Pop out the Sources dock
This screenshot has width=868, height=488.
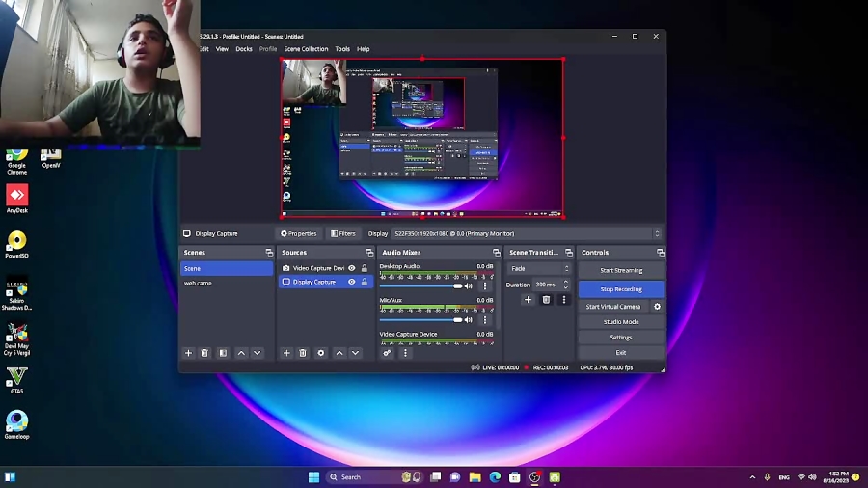pos(369,253)
